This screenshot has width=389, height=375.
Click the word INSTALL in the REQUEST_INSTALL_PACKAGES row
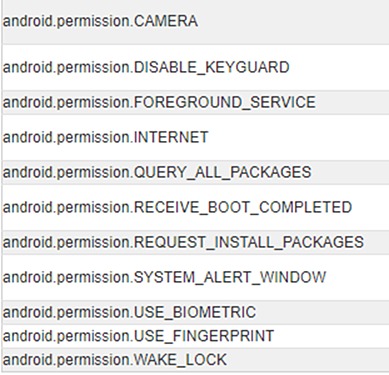point(244,242)
